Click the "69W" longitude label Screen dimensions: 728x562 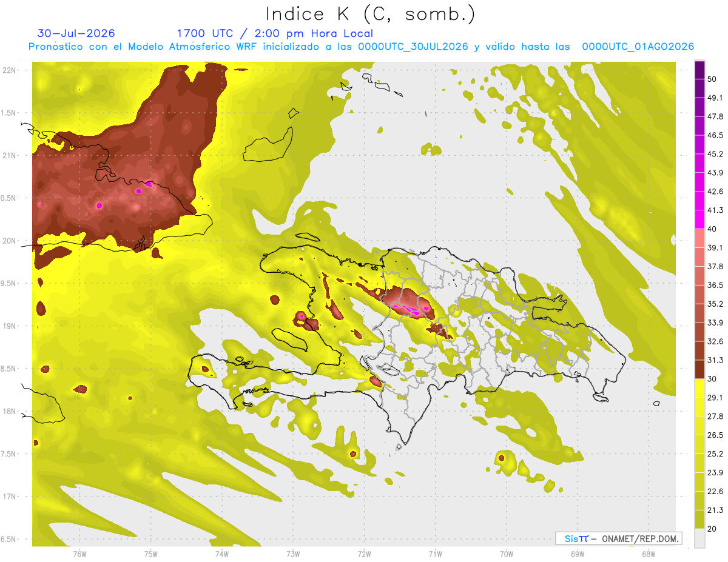578,554
